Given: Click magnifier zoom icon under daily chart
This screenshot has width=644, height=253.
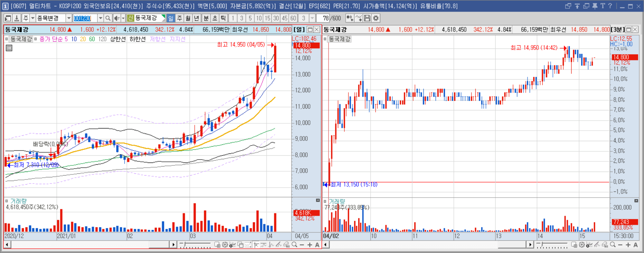Looking at the screenshot, I should pyautogui.click(x=295, y=245).
